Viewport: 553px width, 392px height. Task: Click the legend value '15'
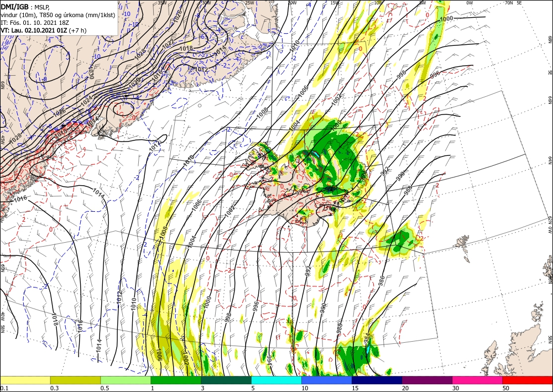point(355,388)
